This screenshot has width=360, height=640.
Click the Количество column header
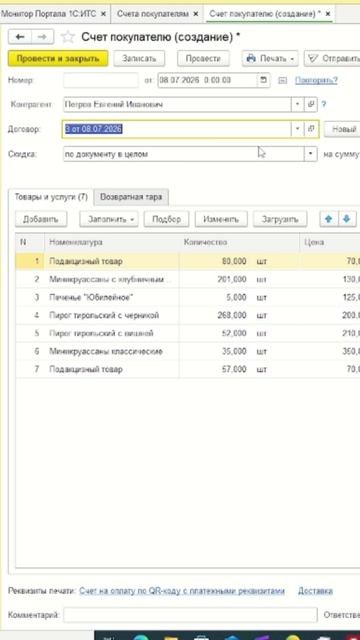coord(239,242)
